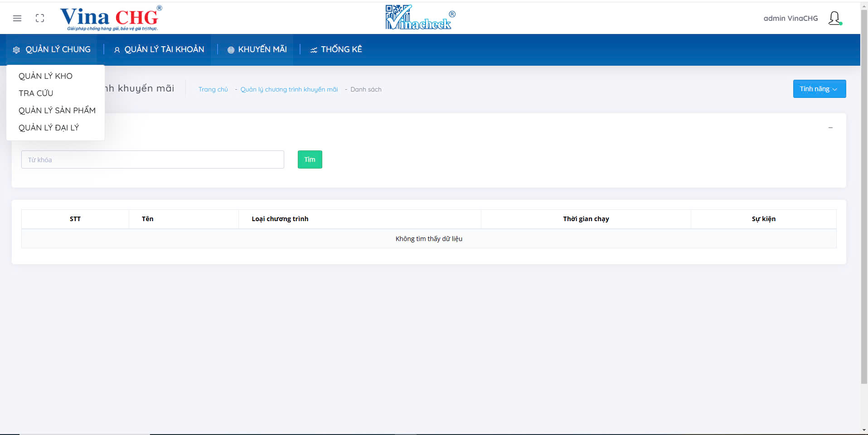Click the person icon beside Quản lý tài khoản
Image resolution: width=868 pixels, height=435 pixels.
pyautogui.click(x=117, y=50)
